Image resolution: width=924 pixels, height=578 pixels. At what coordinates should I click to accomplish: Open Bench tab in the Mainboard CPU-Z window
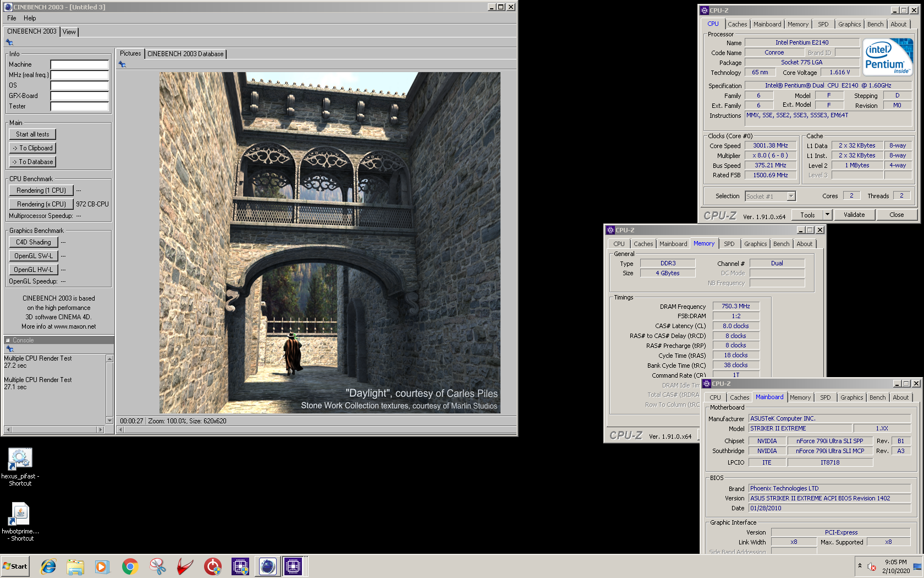(878, 397)
